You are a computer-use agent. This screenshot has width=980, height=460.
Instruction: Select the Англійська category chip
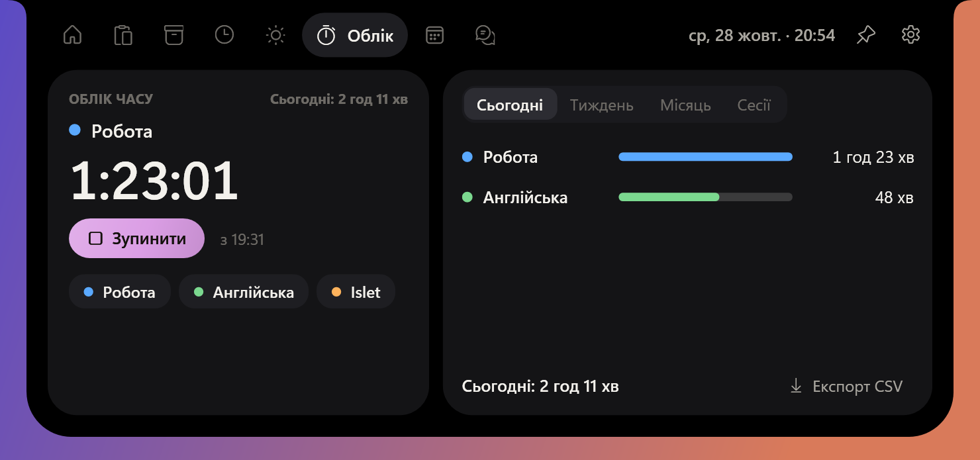coord(244,292)
